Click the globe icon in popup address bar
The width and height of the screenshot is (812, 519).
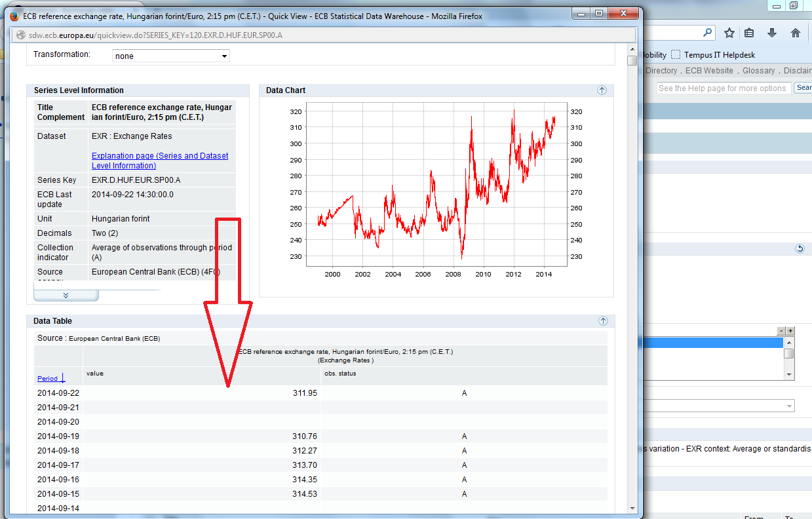[x=20, y=35]
